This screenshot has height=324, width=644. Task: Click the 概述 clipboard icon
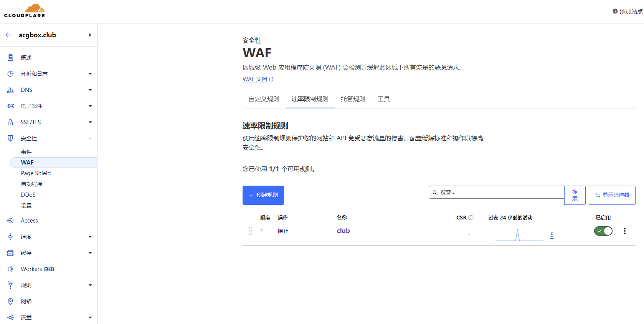tap(10, 58)
